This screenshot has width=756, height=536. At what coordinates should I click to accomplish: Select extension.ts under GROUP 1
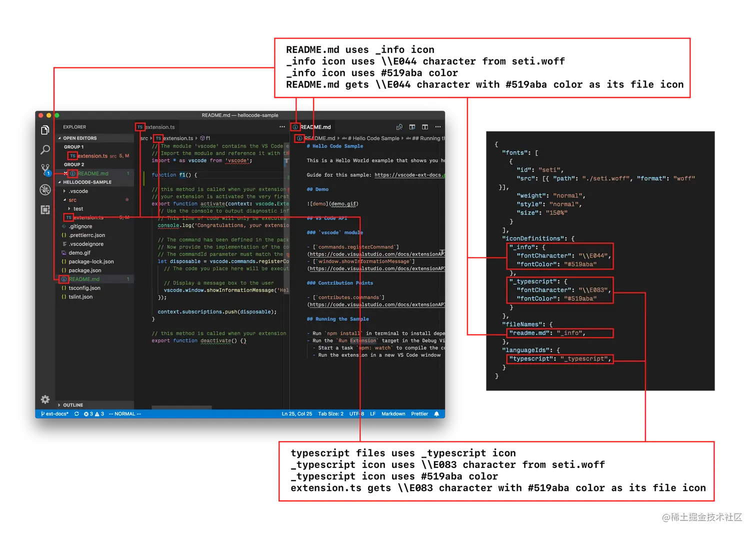[95, 156]
